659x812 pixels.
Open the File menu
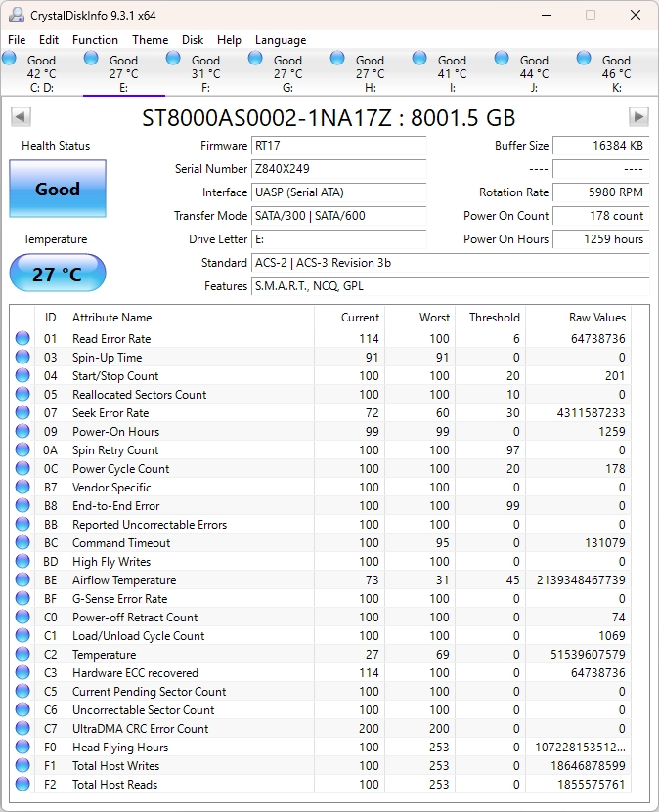point(17,40)
